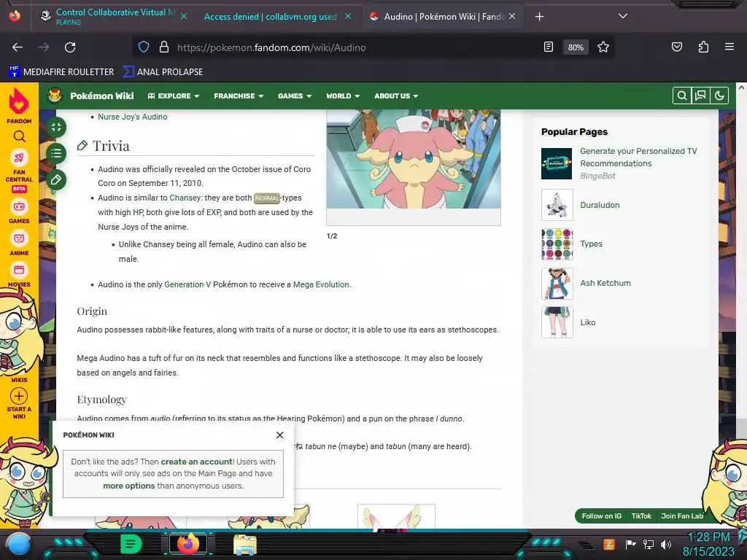The width and height of the screenshot is (747, 560).
Task: Switch to the Access denied collabvm tab
Action: point(270,17)
